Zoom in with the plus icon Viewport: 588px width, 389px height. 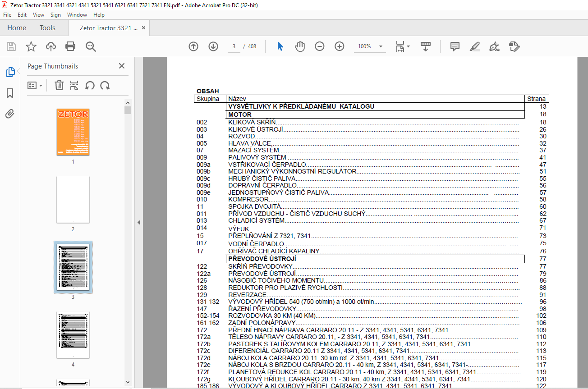tap(340, 46)
